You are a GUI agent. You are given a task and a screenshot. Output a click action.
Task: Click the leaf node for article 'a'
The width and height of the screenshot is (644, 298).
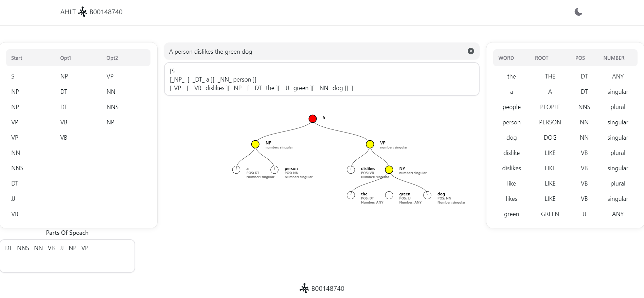click(236, 170)
